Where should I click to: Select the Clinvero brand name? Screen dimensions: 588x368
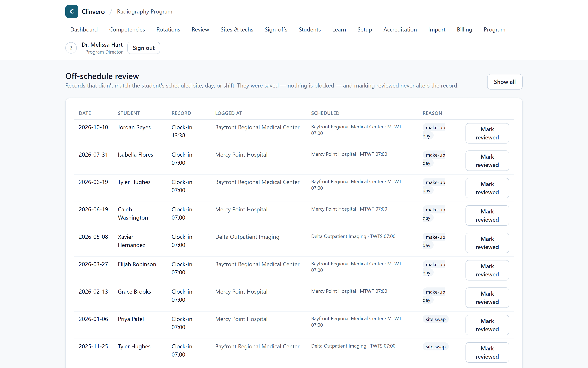click(93, 11)
